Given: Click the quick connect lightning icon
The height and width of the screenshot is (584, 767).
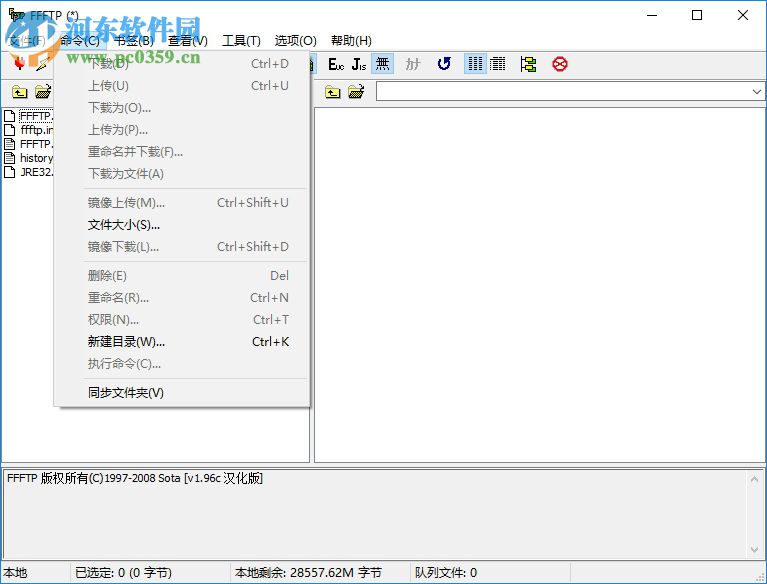Looking at the screenshot, I should click(x=43, y=64).
